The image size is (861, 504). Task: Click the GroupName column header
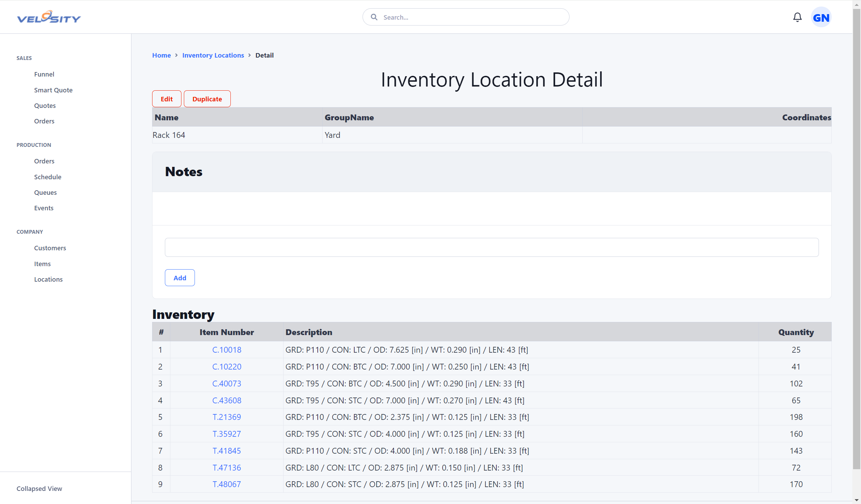pos(452,117)
